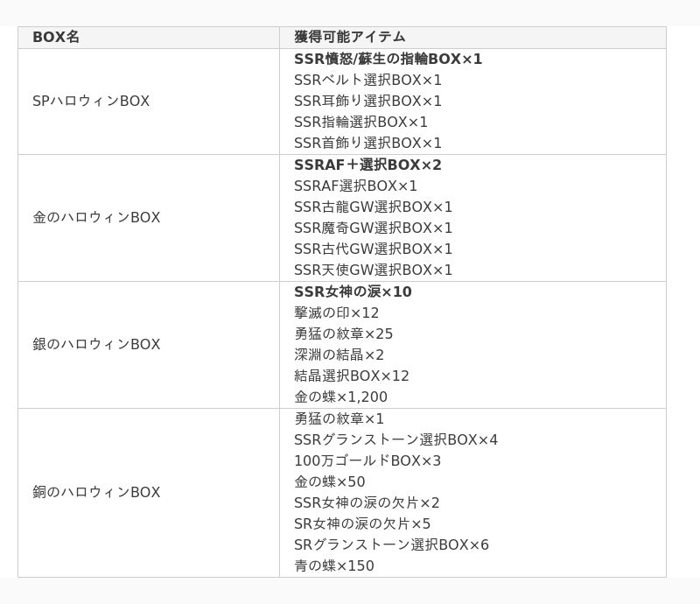Click the SSR首飾り選択BOX×1 item
700x604 pixels.
367,143
